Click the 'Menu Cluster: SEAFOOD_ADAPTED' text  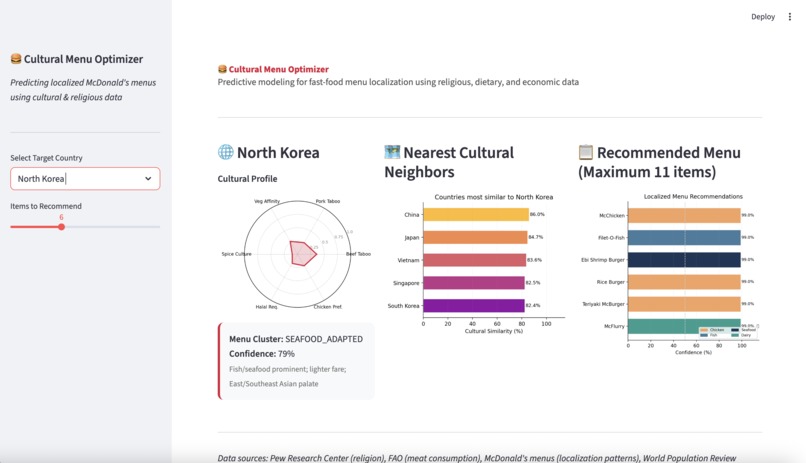click(x=296, y=339)
